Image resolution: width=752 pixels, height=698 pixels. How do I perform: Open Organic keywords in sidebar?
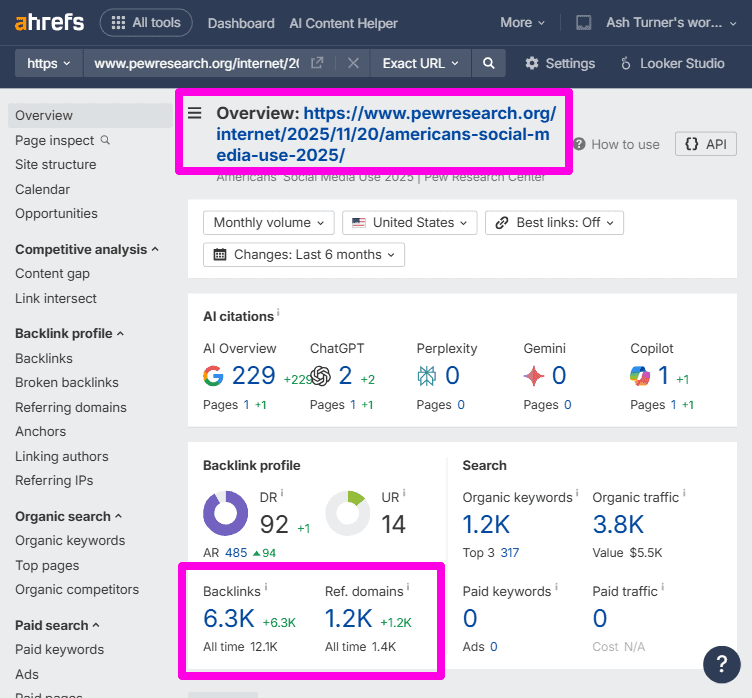(x=70, y=540)
